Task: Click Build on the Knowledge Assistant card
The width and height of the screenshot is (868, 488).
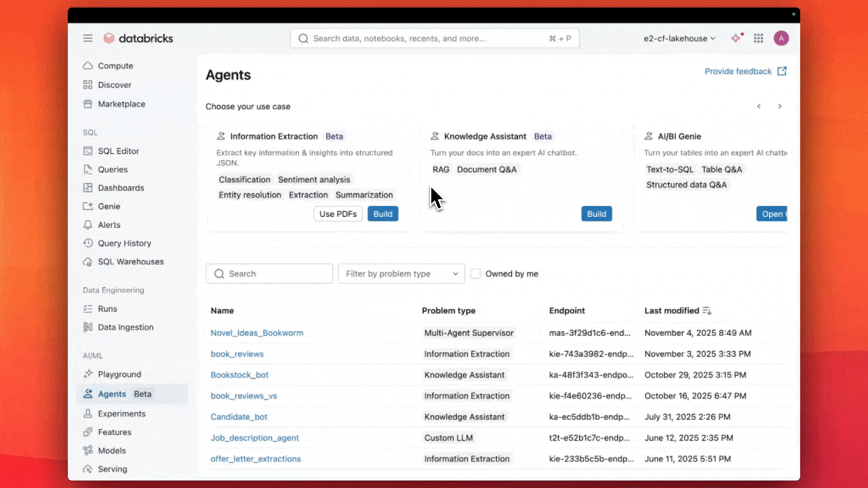Action: click(x=597, y=213)
